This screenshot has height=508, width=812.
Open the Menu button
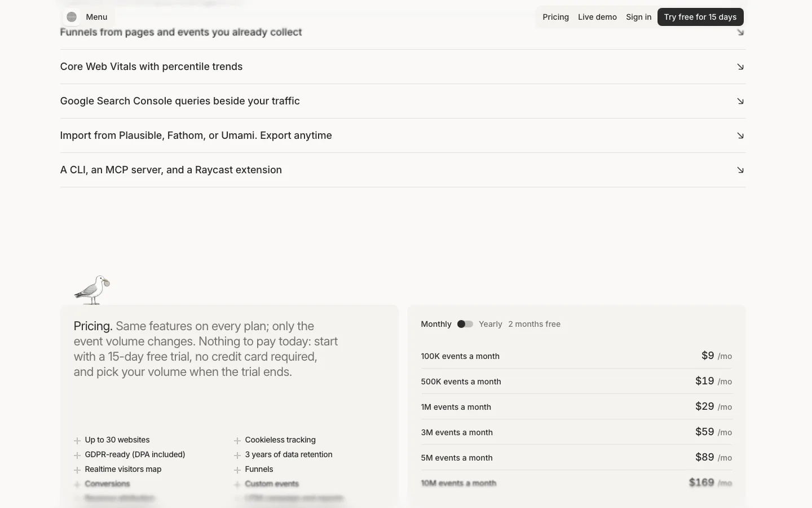[x=96, y=17]
